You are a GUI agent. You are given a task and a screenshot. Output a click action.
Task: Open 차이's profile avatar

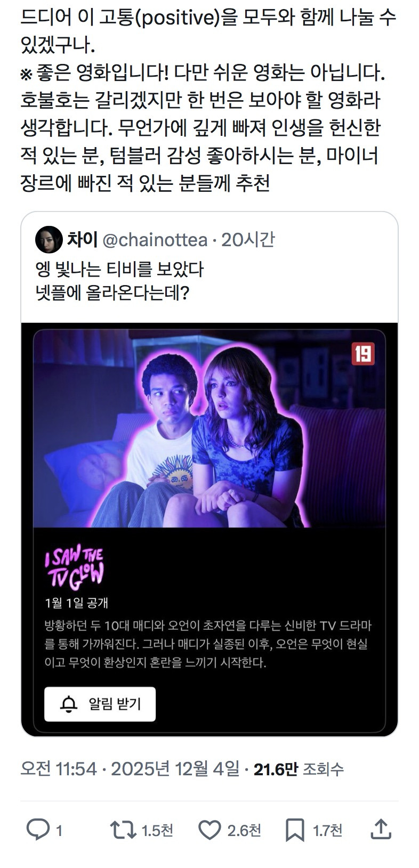pyautogui.click(x=49, y=239)
